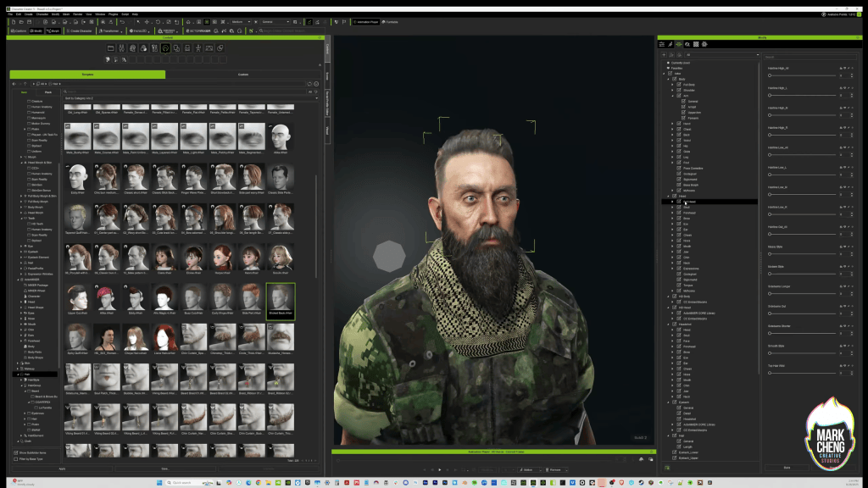Switch to the Pack tab in content browser
This screenshot has width=868, height=488.
pos(48,92)
